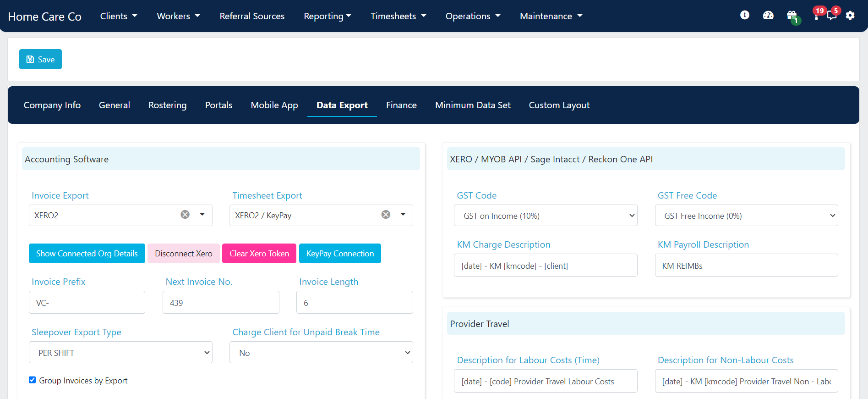868x399 pixels.
Task: Open the Sleepover Export Type dropdown
Action: click(120, 353)
